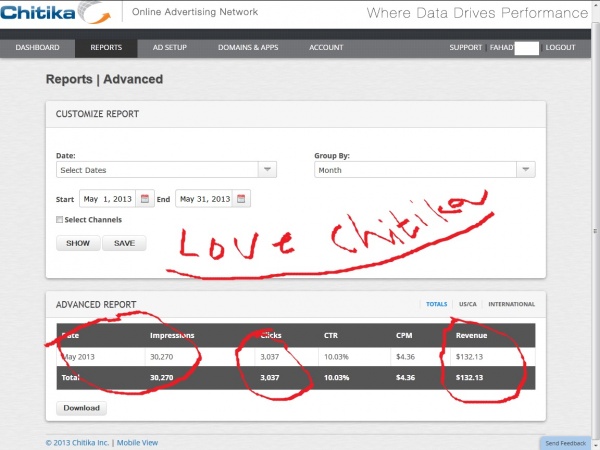The width and height of the screenshot is (600, 450).
Task: Go to the Dashboard tab
Action: tap(38, 47)
